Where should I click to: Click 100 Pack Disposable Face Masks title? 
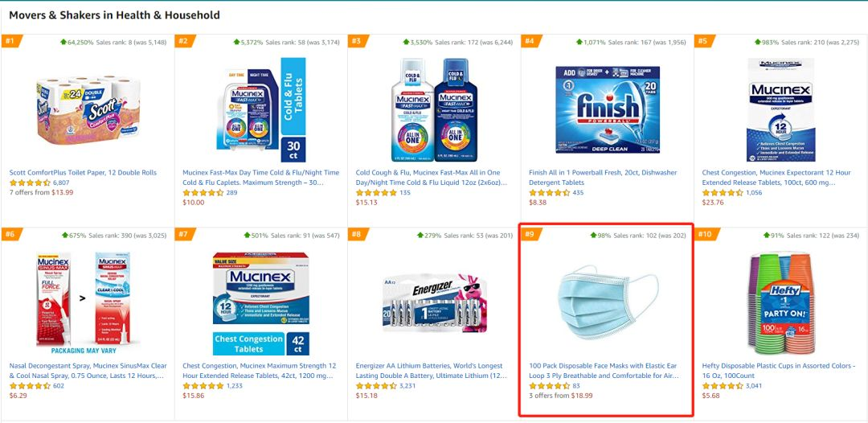(x=604, y=371)
